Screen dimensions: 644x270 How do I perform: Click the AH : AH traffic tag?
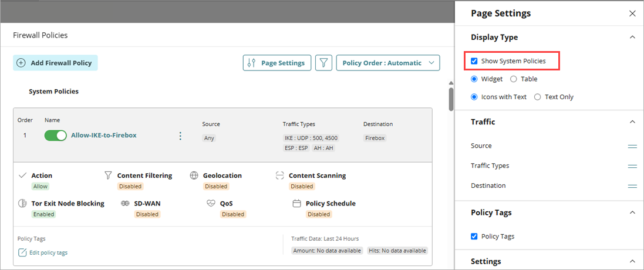[323, 148]
